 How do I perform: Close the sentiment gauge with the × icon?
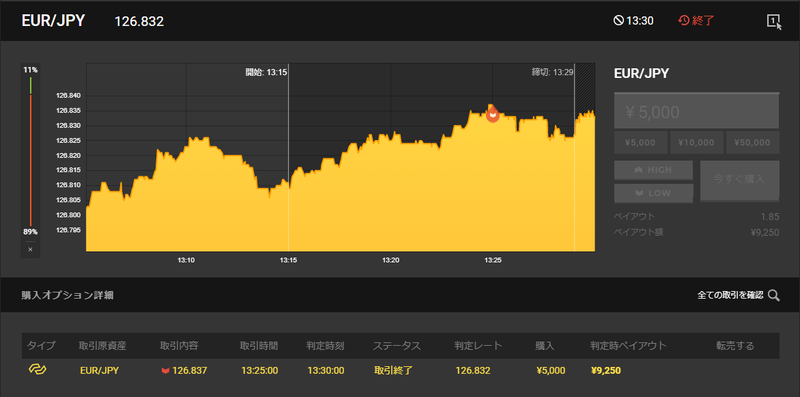click(x=30, y=250)
